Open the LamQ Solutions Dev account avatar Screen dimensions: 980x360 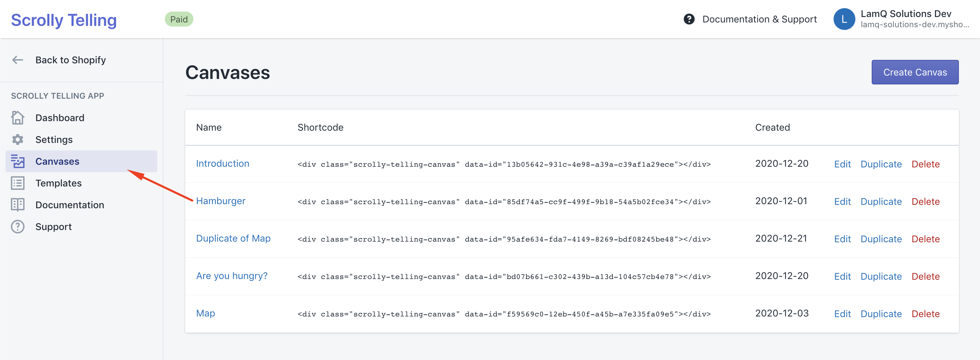pos(844,19)
